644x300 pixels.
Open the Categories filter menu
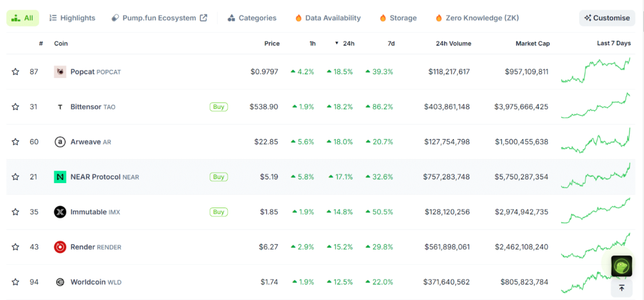tap(252, 18)
